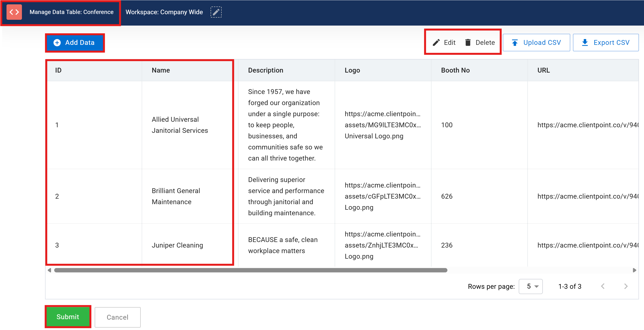This screenshot has height=330, width=644.
Task: Click Edit in the table toolbar
Action: tap(444, 42)
